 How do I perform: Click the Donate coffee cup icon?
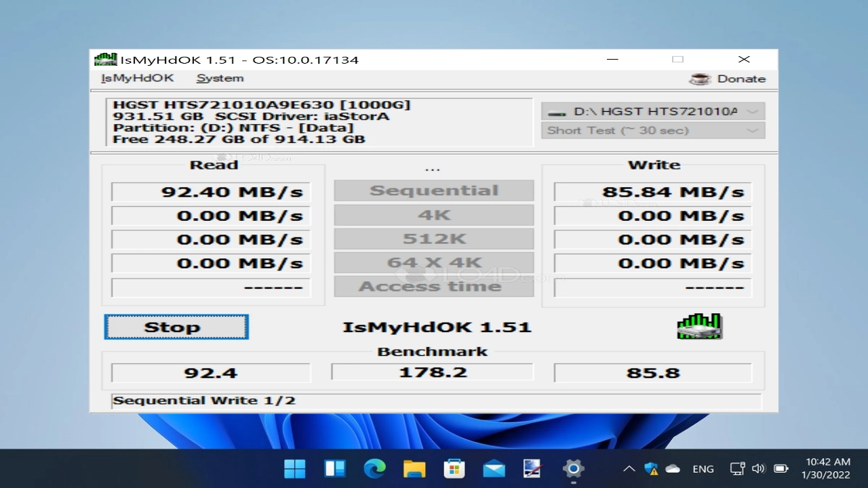700,79
